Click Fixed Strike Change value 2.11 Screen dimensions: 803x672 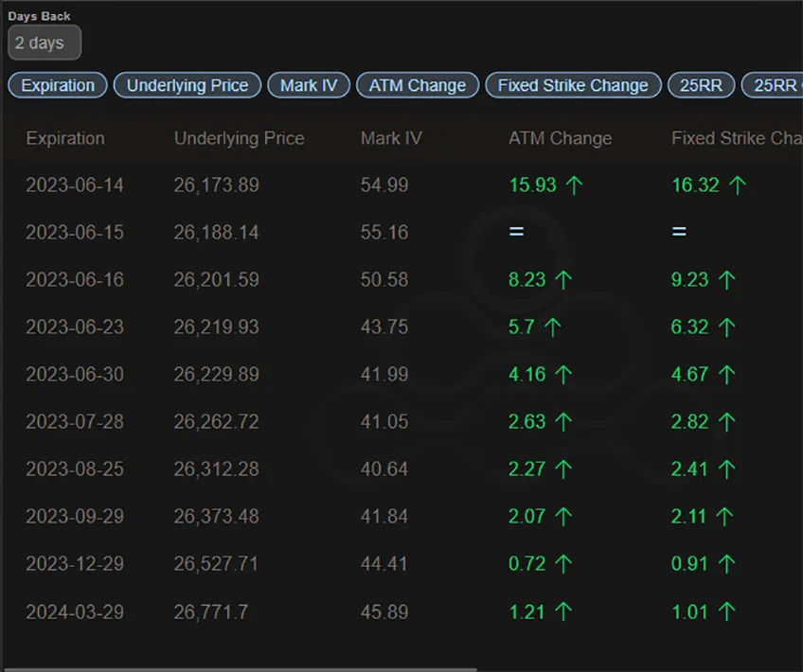click(688, 516)
